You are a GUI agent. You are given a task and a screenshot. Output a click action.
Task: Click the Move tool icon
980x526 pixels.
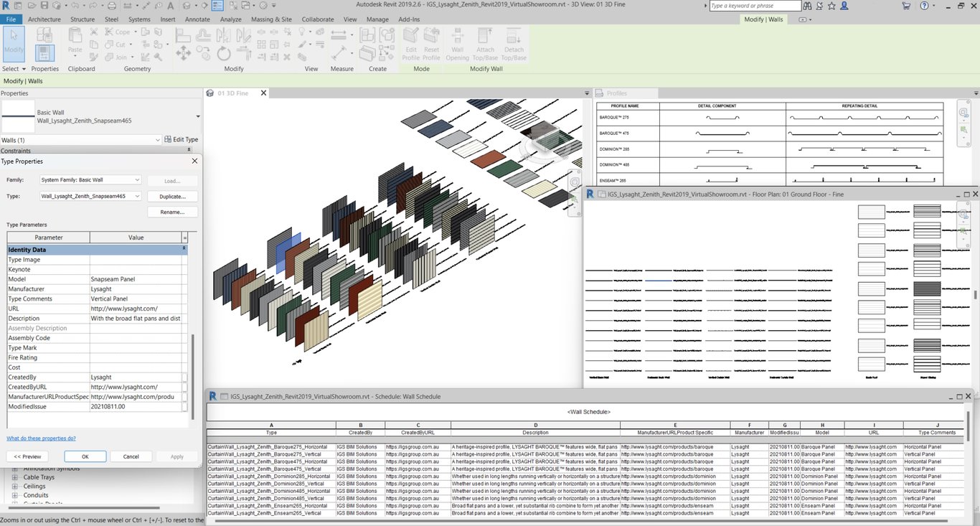point(183,54)
